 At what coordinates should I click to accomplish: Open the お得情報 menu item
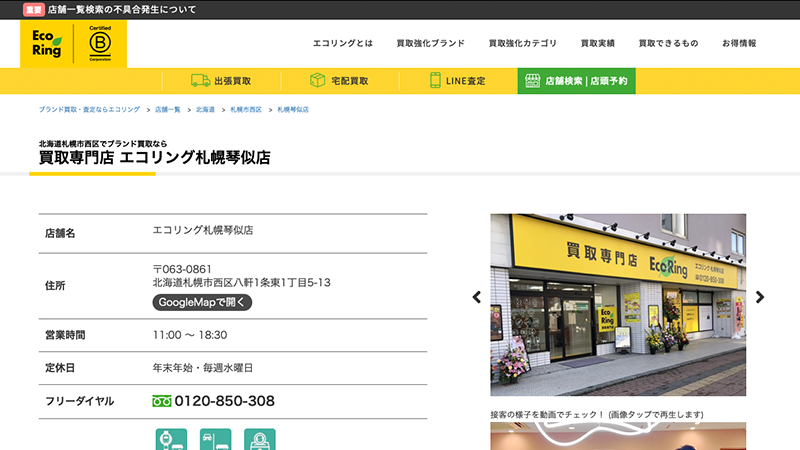click(x=739, y=44)
